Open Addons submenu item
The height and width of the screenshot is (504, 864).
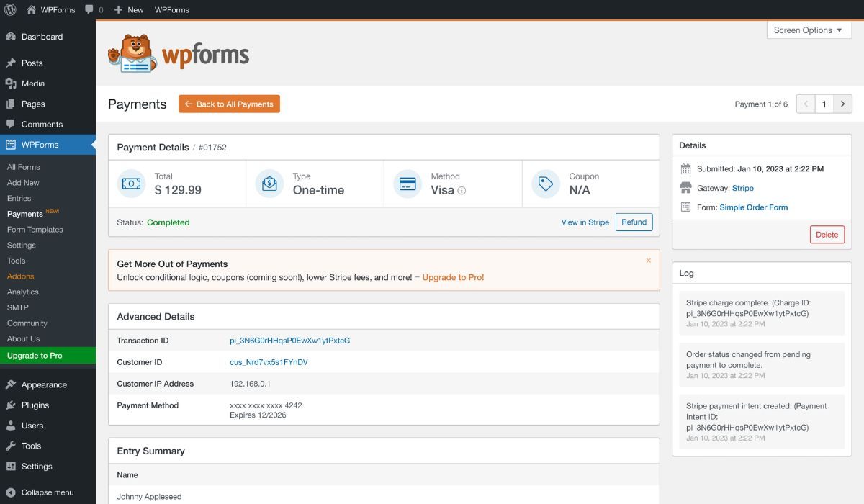point(21,276)
